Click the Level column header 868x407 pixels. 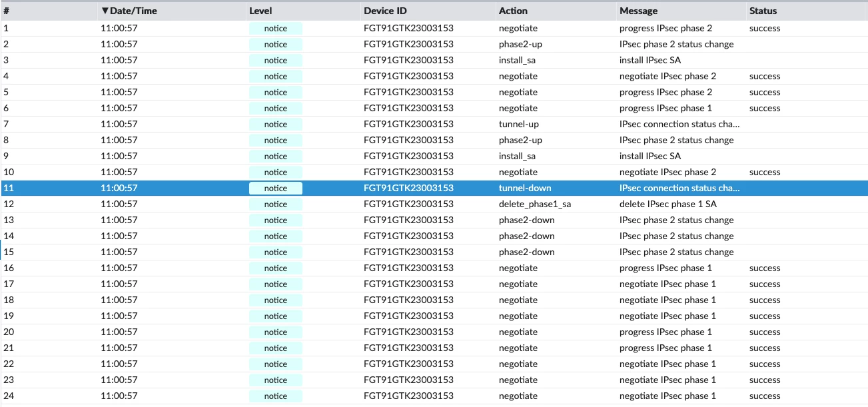[x=260, y=11]
